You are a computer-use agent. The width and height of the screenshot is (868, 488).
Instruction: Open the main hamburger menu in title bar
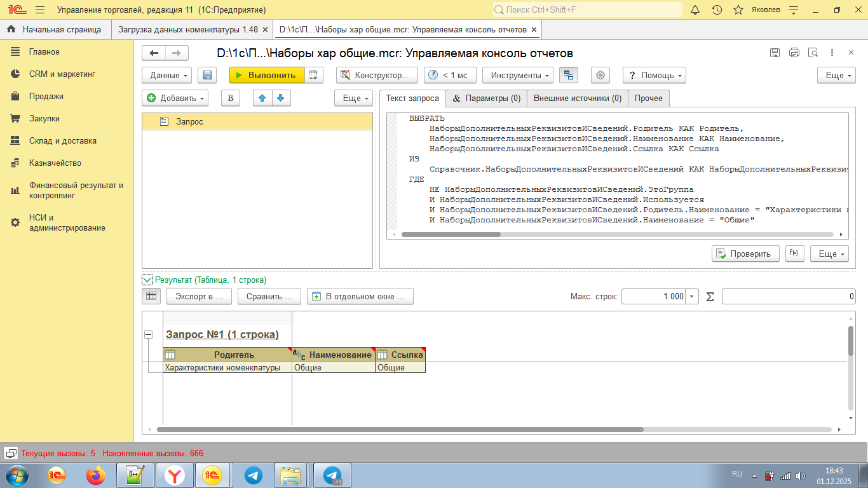coord(40,10)
